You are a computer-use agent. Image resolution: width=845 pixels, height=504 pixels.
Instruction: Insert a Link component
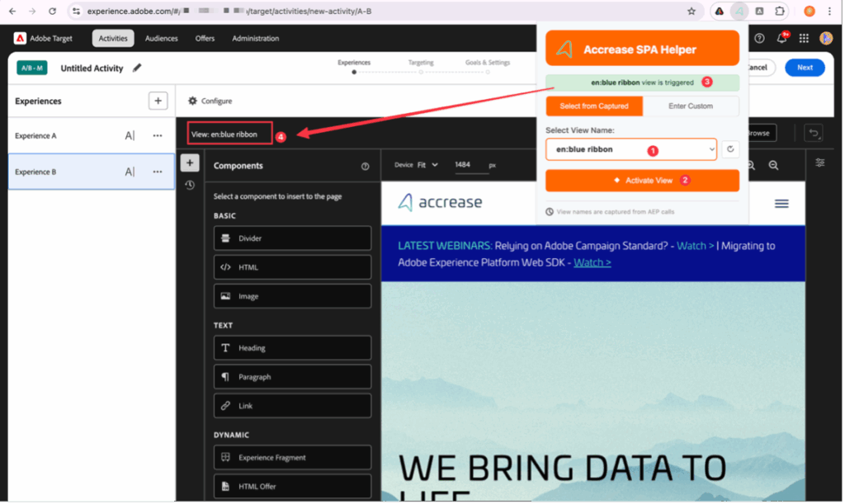pos(293,406)
